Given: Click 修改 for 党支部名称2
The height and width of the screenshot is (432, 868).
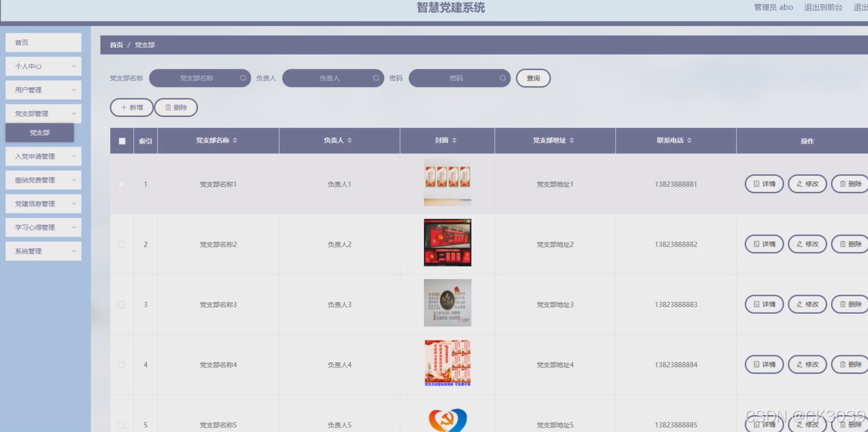Looking at the screenshot, I should 807,244.
